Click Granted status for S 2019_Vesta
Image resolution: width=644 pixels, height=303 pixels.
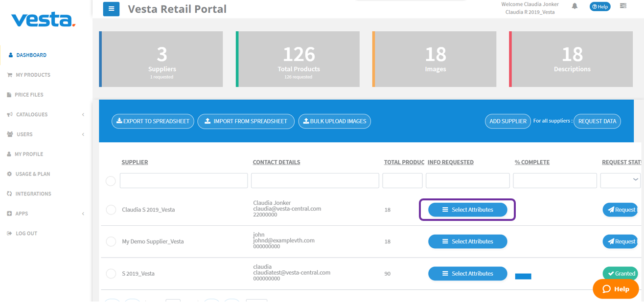point(621,274)
